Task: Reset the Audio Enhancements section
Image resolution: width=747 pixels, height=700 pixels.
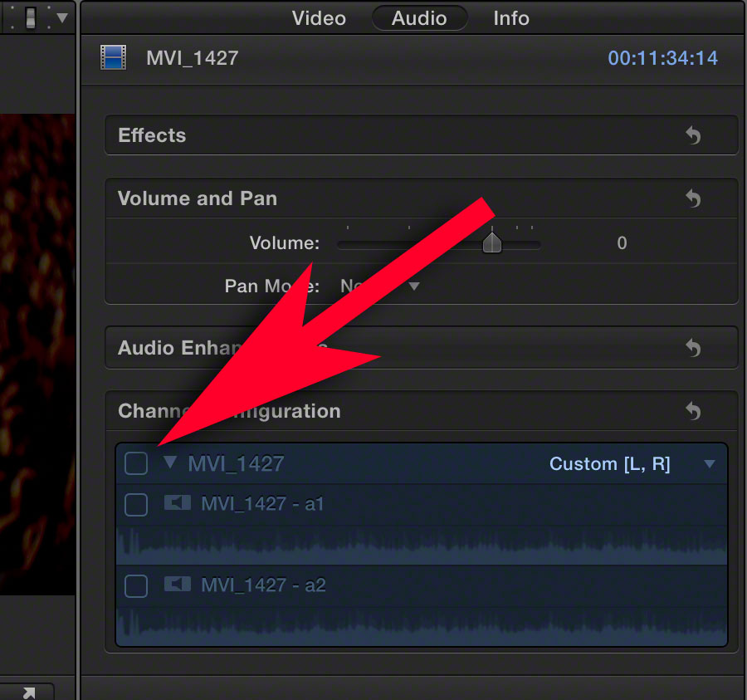Action: pos(693,348)
